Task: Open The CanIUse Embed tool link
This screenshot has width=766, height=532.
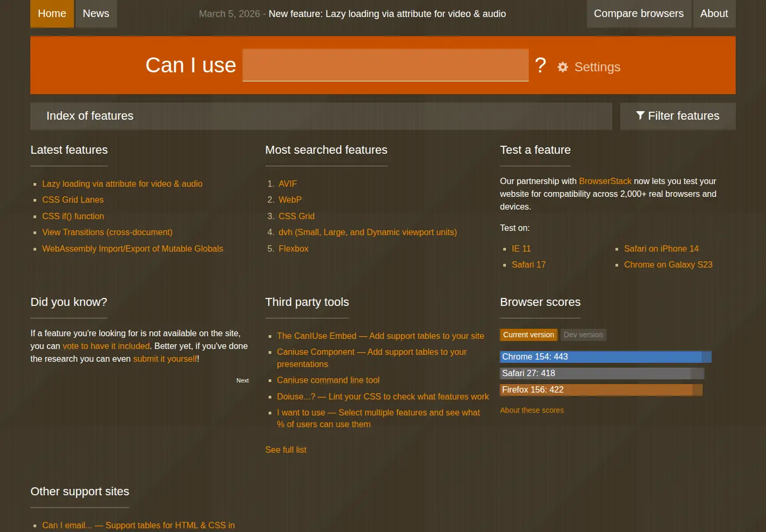Action: [x=380, y=336]
